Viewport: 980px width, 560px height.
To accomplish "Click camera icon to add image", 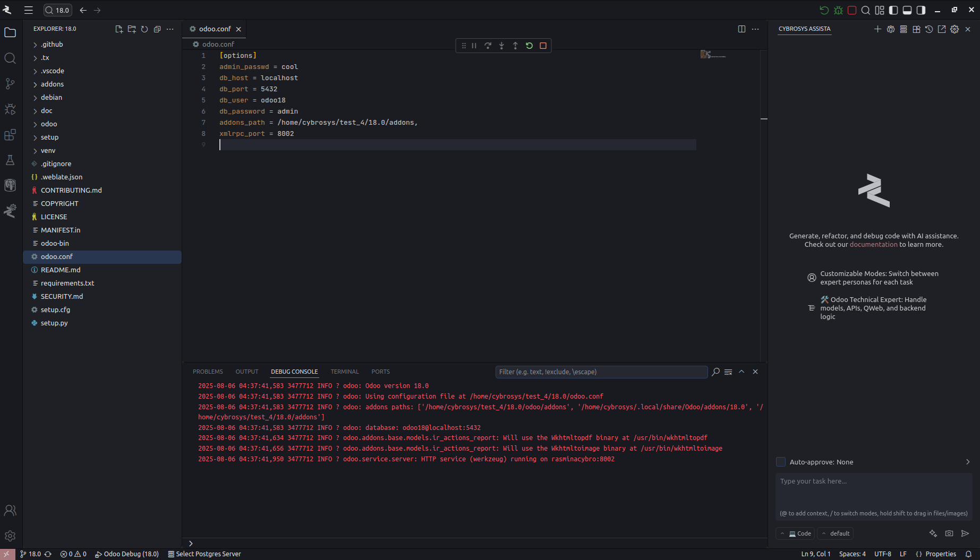I will point(949,533).
